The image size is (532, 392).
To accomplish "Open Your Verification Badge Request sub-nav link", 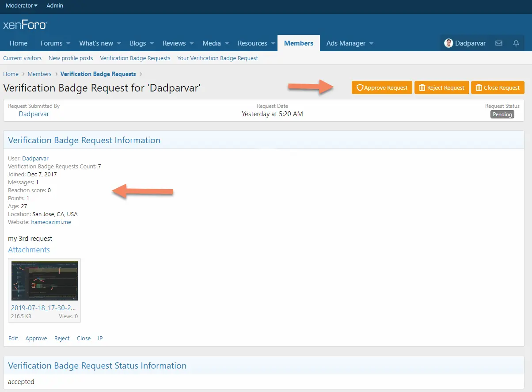I will point(217,58).
